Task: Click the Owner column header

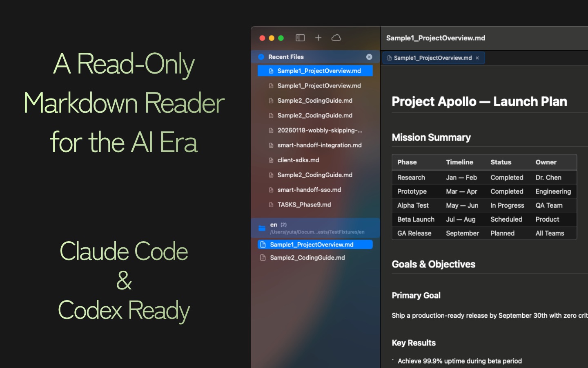Action: pyautogui.click(x=546, y=162)
